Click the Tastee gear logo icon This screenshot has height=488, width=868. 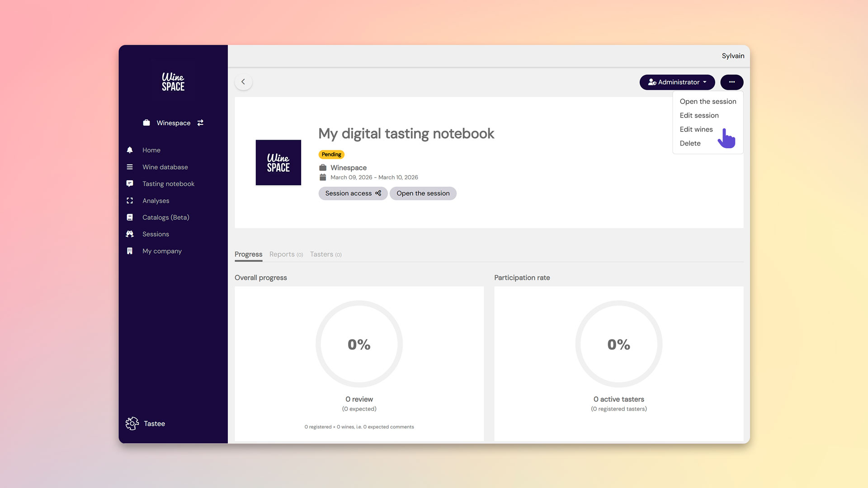[132, 423]
